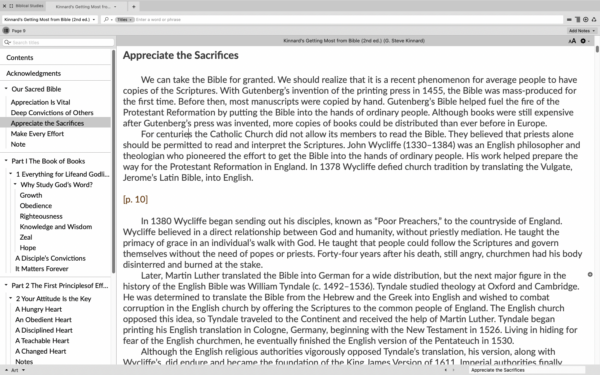The height and width of the screenshot is (375, 600).
Task: Click the magnifier search options icon
Action: 107,20
